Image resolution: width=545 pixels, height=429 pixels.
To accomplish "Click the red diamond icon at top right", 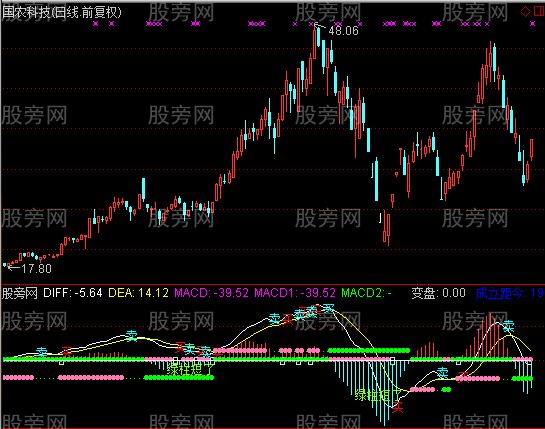I will click(x=525, y=11).
